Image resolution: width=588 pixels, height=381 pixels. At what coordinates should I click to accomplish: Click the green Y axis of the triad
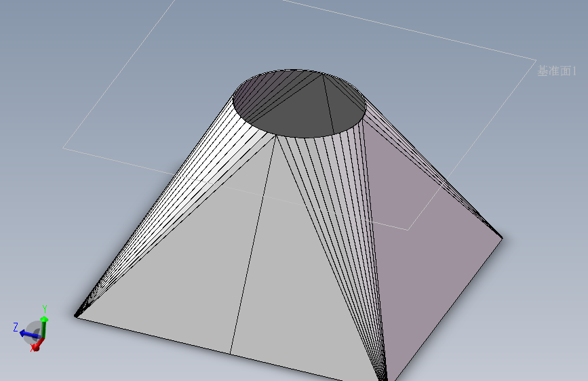[x=44, y=325]
